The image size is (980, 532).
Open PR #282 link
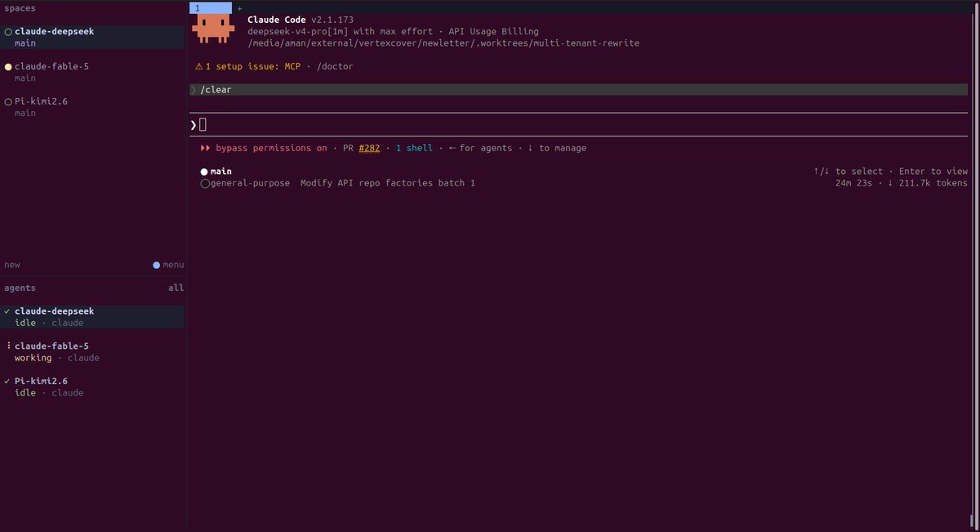tap(369, 148)
